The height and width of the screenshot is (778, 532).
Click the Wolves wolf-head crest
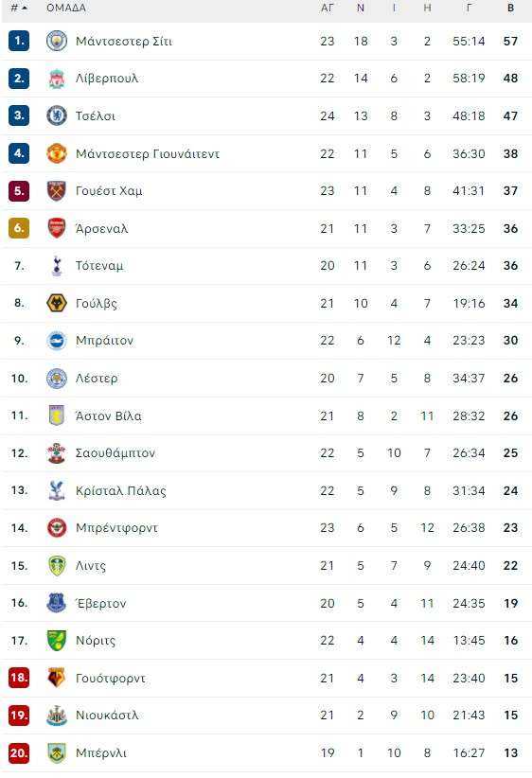57,303
